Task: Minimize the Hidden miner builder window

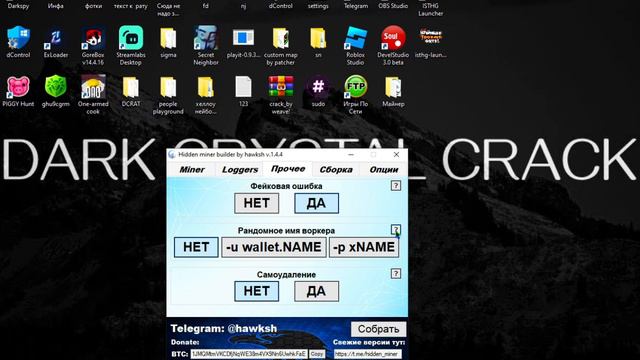Action: [351, 155]
